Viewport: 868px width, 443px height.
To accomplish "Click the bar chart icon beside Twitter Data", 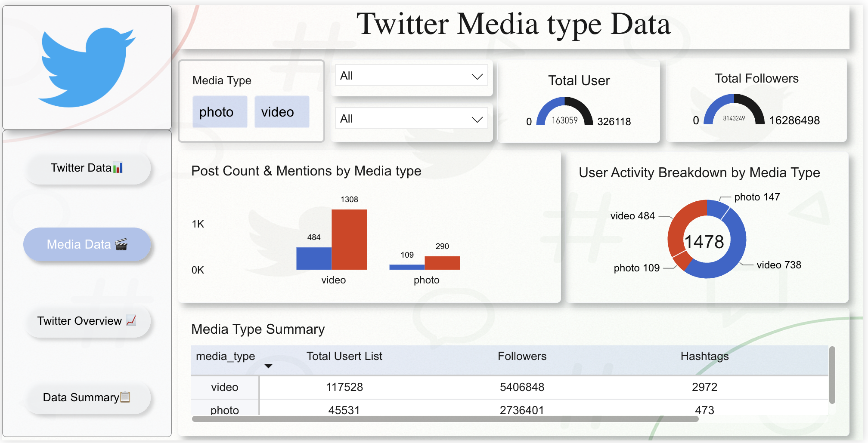I will pyautogui.click(x=118, y=168).
